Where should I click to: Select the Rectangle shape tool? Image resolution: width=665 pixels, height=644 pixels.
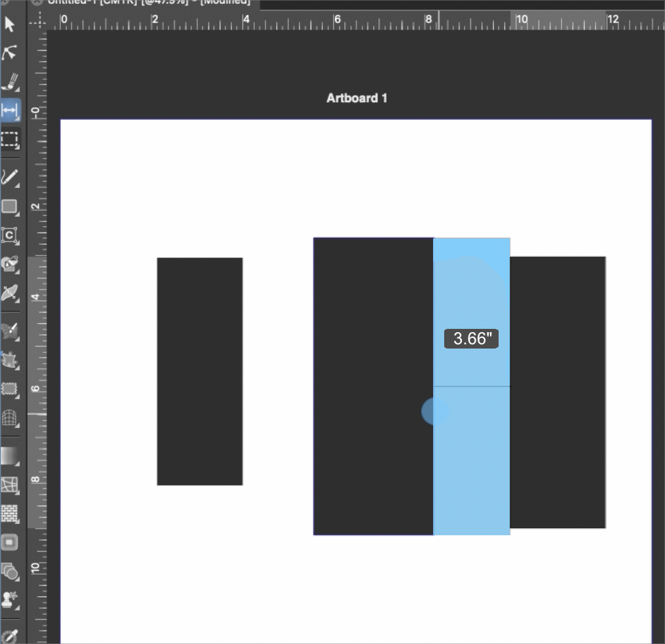click(x=10, y=207)
